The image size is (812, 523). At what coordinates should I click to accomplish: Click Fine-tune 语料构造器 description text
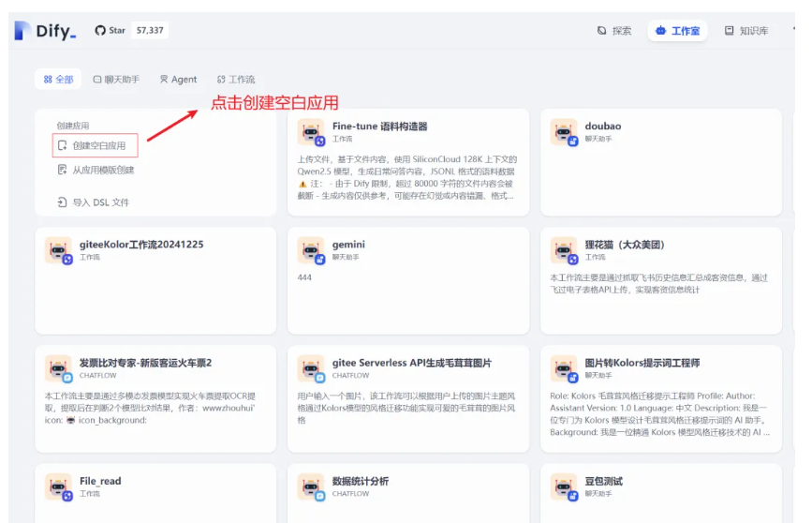click(x=407, y=177)
